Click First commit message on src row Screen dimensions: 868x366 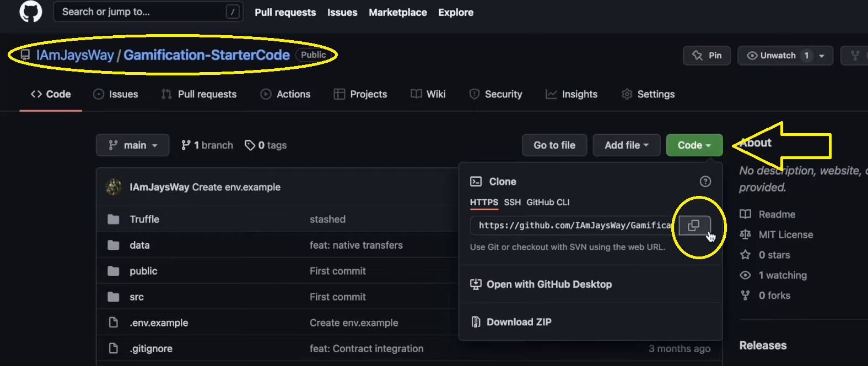(x=338, y=297)
